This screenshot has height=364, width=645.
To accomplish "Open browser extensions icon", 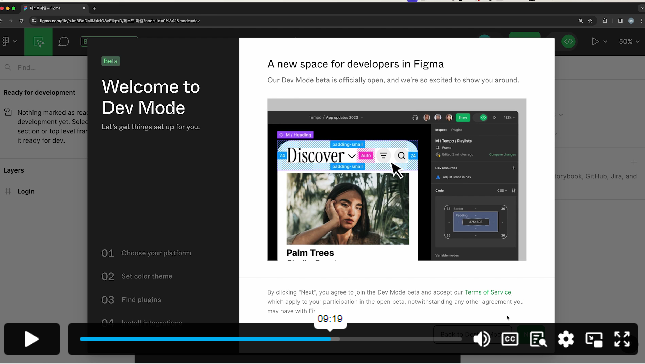I will [x=605, y=21].
